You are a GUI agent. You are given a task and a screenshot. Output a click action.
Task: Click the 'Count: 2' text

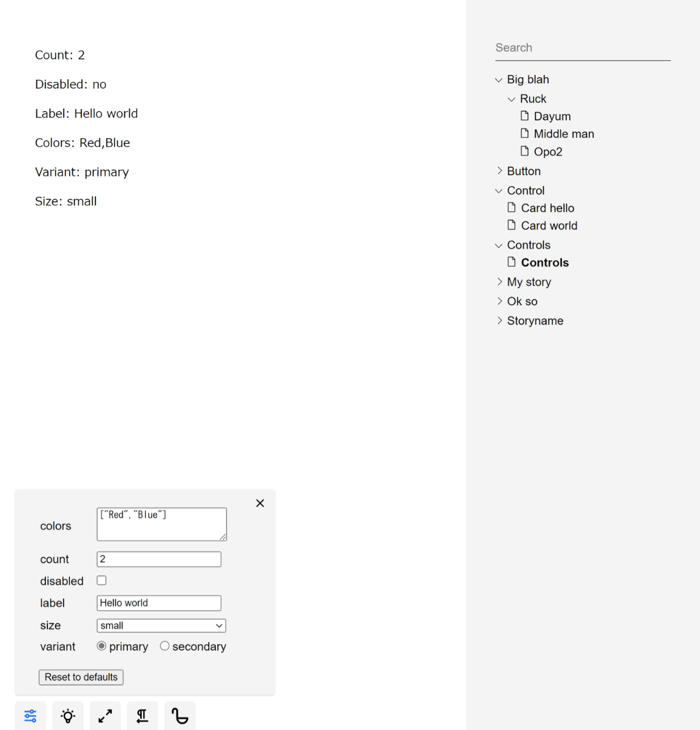60,55
